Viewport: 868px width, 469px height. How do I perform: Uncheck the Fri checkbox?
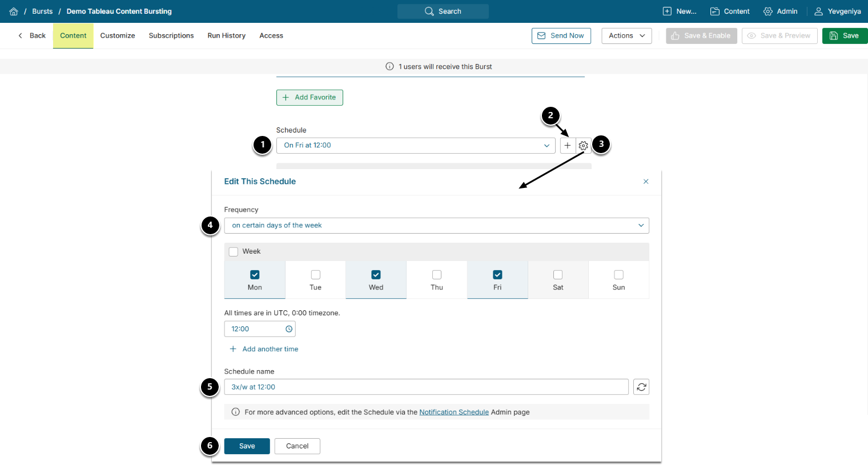[x=497, y=275]
